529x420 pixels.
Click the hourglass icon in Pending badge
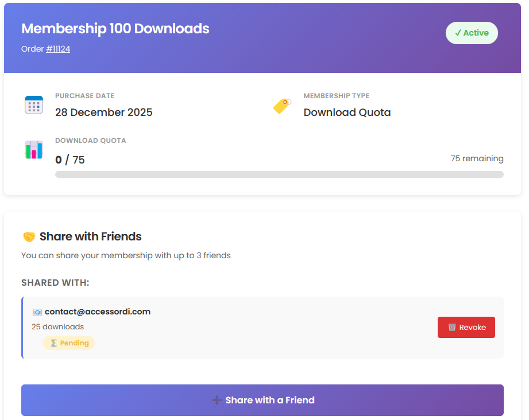click(54, 343)
